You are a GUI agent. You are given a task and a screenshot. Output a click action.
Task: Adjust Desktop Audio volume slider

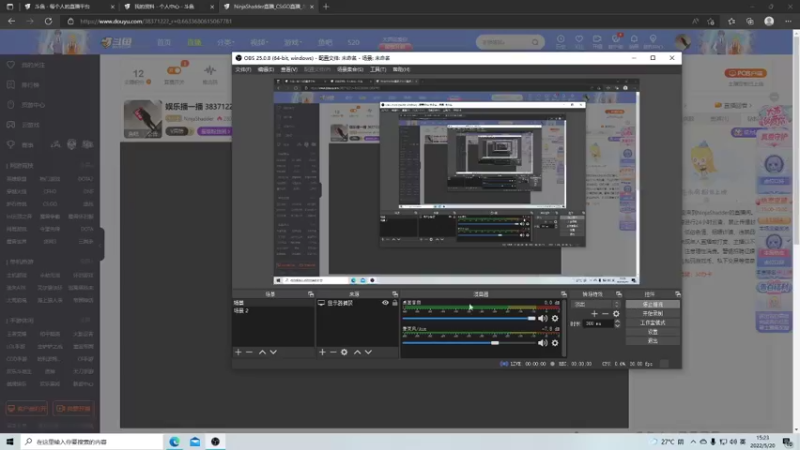pyautogui.click(x=468, y=318)
